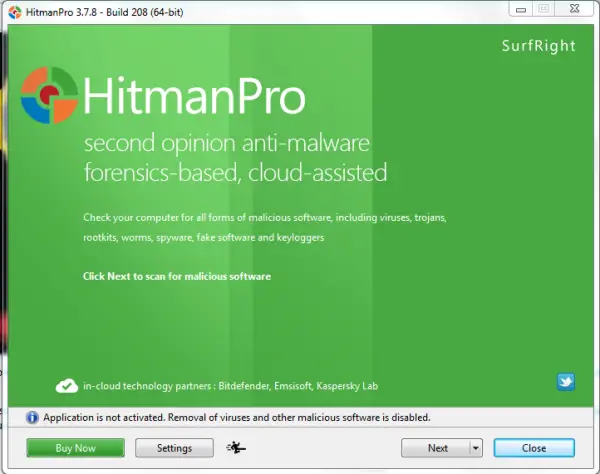
Task: Minimize the HitmanPro window
Action: click(521, 10)
